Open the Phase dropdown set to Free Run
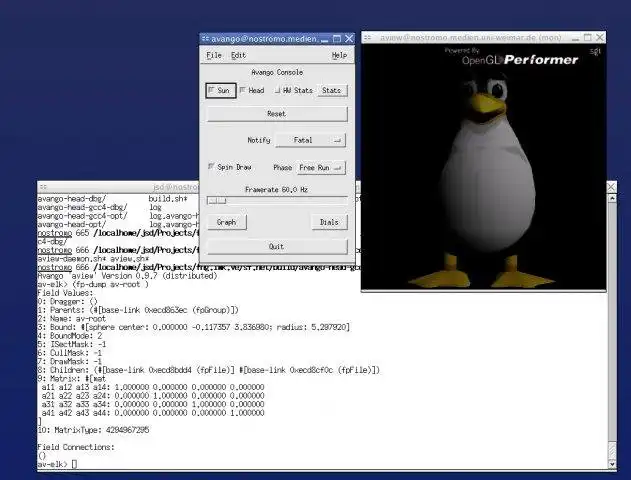Image resolution: width=631 pixels, height=480 pixels. [x=321, y=167]
